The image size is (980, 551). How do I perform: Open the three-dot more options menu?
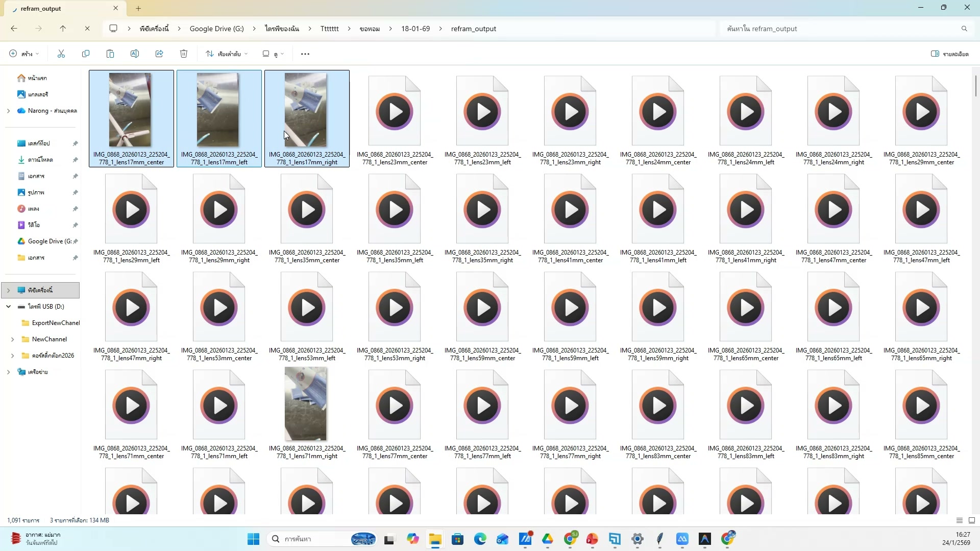tap(305, 54)
